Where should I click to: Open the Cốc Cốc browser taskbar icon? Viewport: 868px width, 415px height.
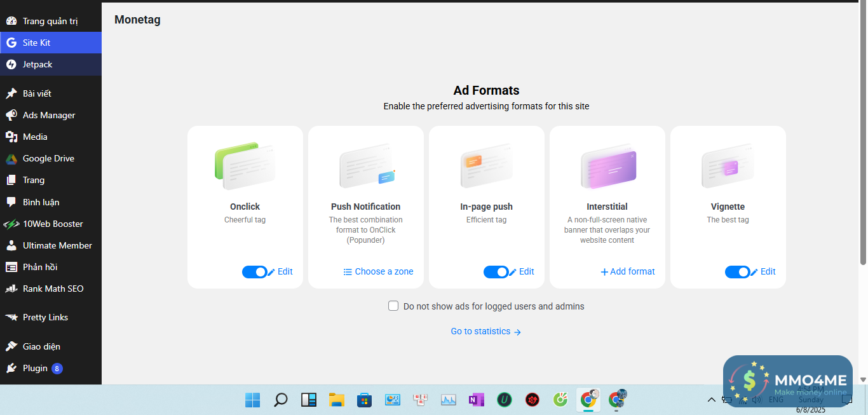coord(560,400)
